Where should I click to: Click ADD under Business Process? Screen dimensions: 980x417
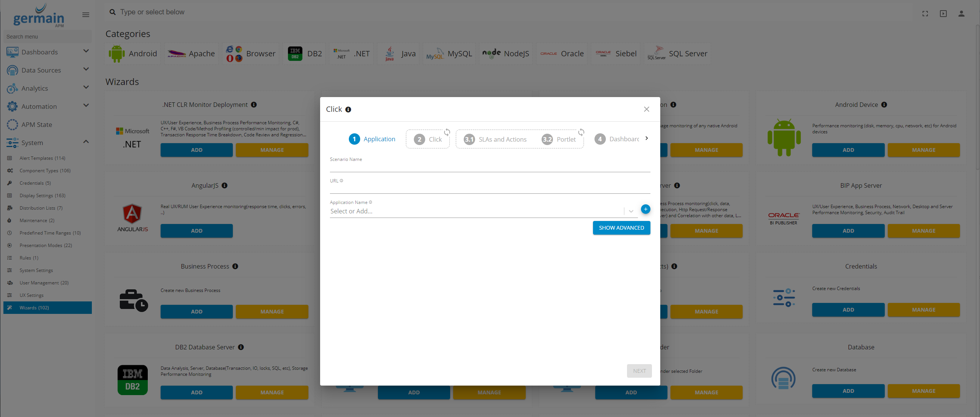point(196,311)
